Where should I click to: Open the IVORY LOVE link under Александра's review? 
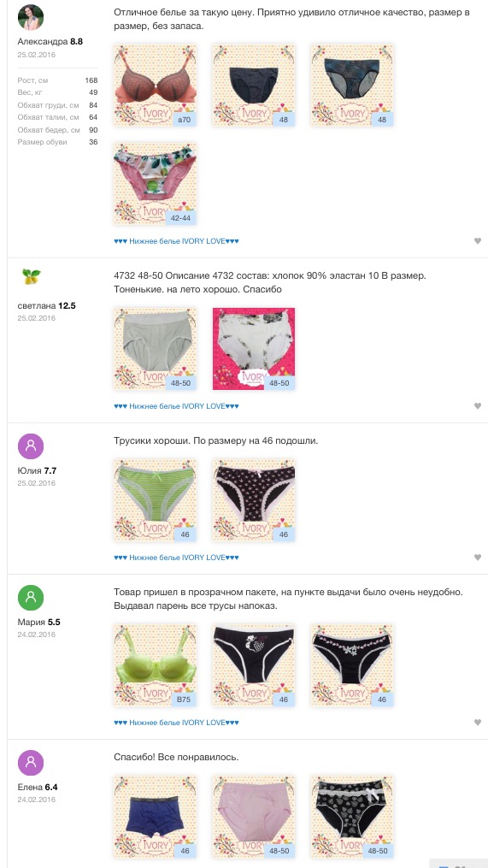(x=177, y=241)
